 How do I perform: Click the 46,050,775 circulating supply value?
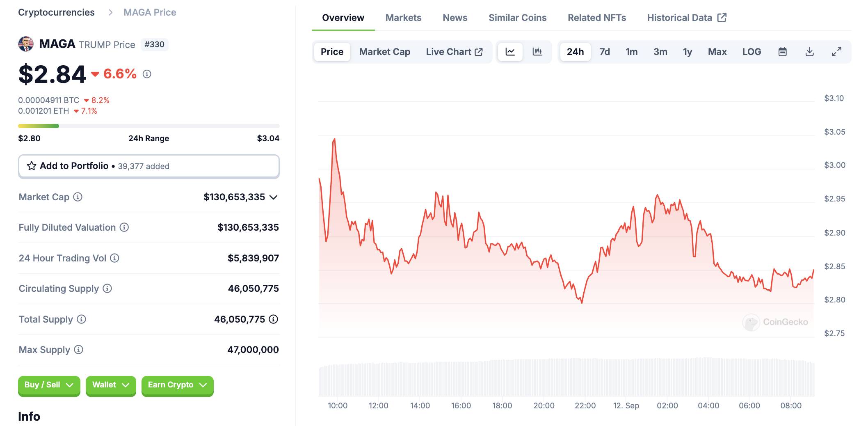click(254, 289)
